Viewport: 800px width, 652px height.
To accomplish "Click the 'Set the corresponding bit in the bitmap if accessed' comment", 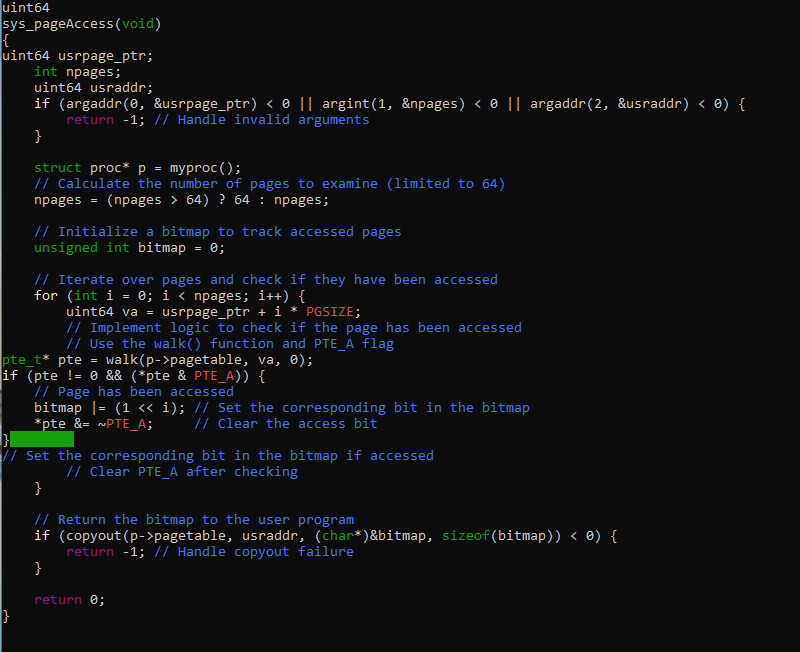I will tap(218, 456).
